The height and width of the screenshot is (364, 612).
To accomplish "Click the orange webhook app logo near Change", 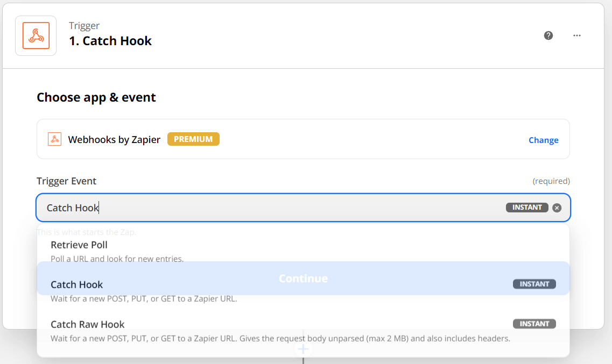I will [54, 139].
